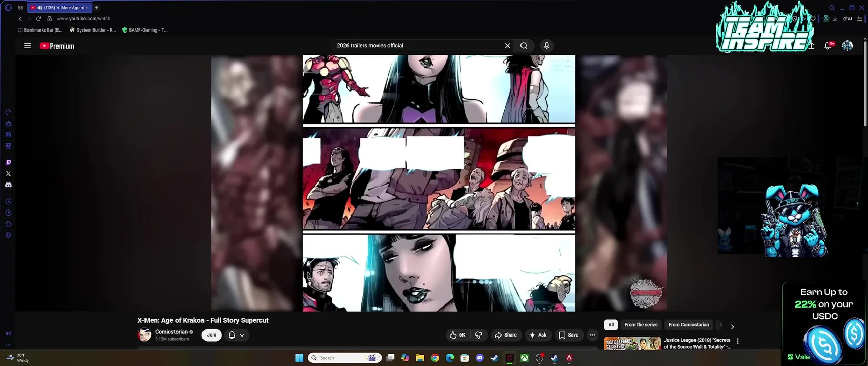The height and width of the screenshot is (366, 868).
Task: Like the video with 6K likes
Action: click(457, 335)
